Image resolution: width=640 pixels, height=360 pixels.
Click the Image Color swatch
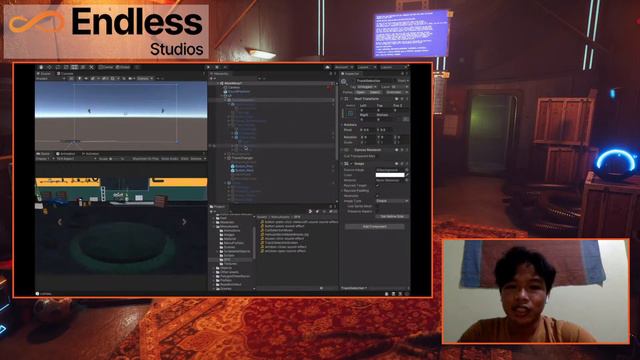(x=390, y=175)
